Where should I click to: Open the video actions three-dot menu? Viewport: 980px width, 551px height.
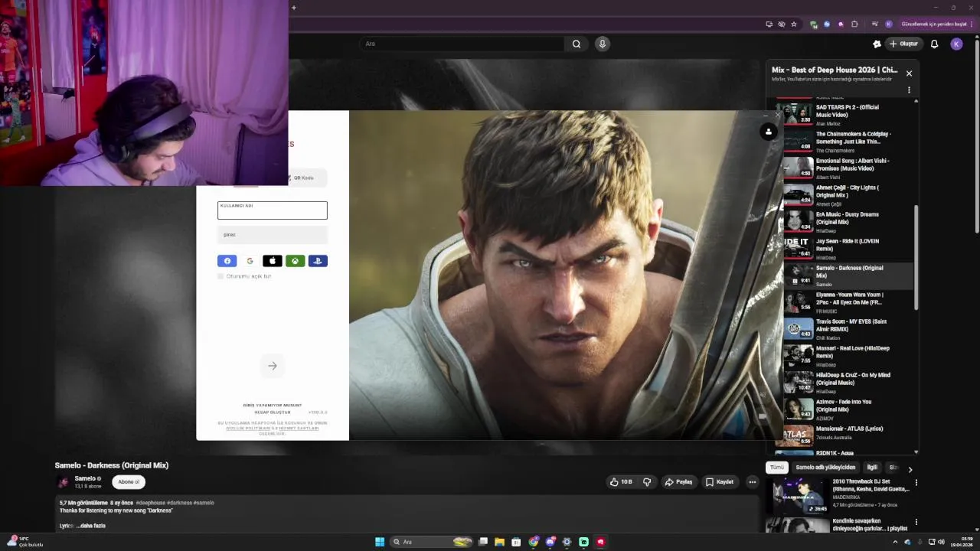click(753, 482)
